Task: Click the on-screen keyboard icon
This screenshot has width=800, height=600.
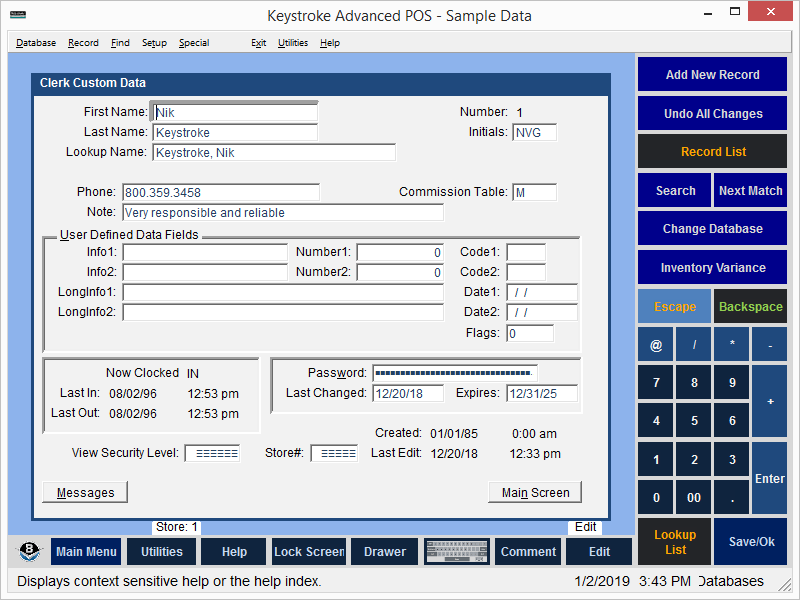Action: pyautogui.click(x=457, y=551)
